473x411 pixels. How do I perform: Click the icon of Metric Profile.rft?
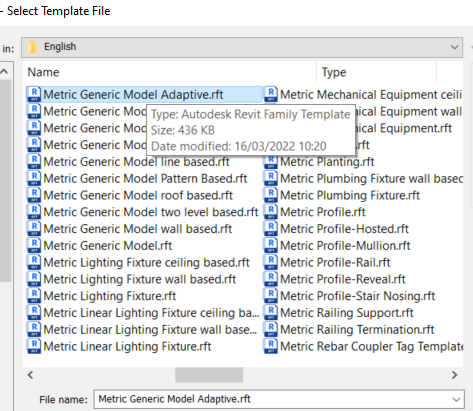click(x=271, y=212)
